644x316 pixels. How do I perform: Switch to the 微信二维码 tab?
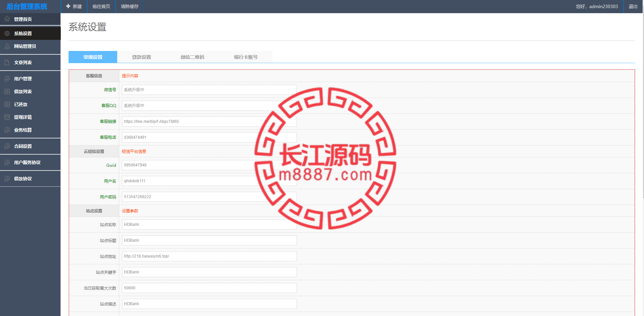point(192,57)
